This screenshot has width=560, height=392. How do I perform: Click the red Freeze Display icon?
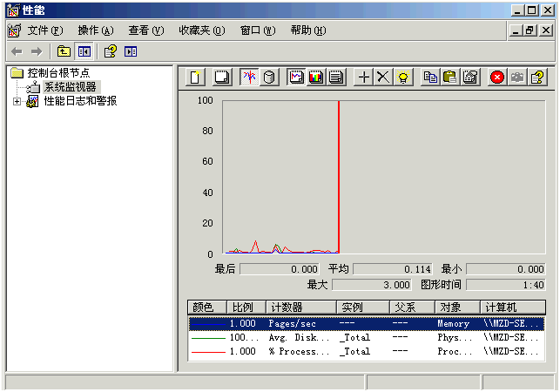[x=497, y=77]
